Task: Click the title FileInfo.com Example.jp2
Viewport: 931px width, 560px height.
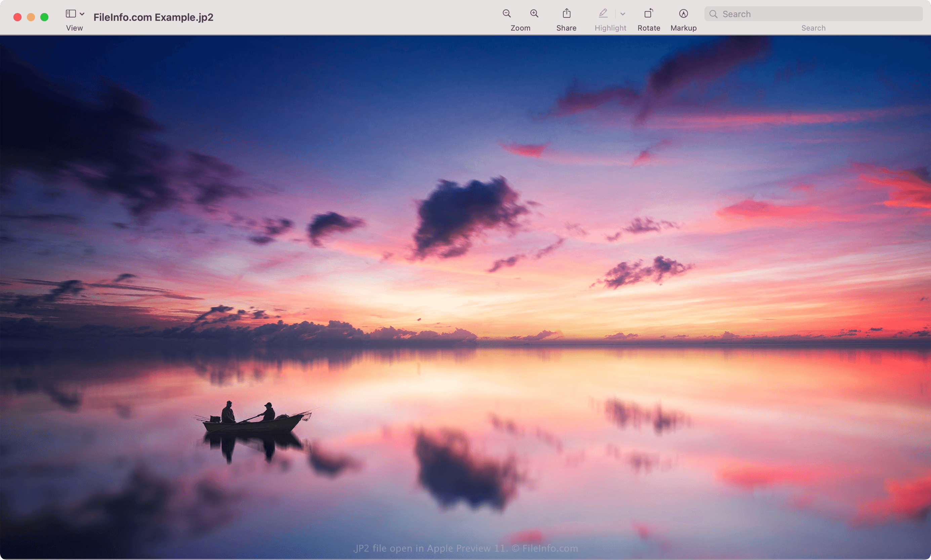Action: [x=153, y=16]
